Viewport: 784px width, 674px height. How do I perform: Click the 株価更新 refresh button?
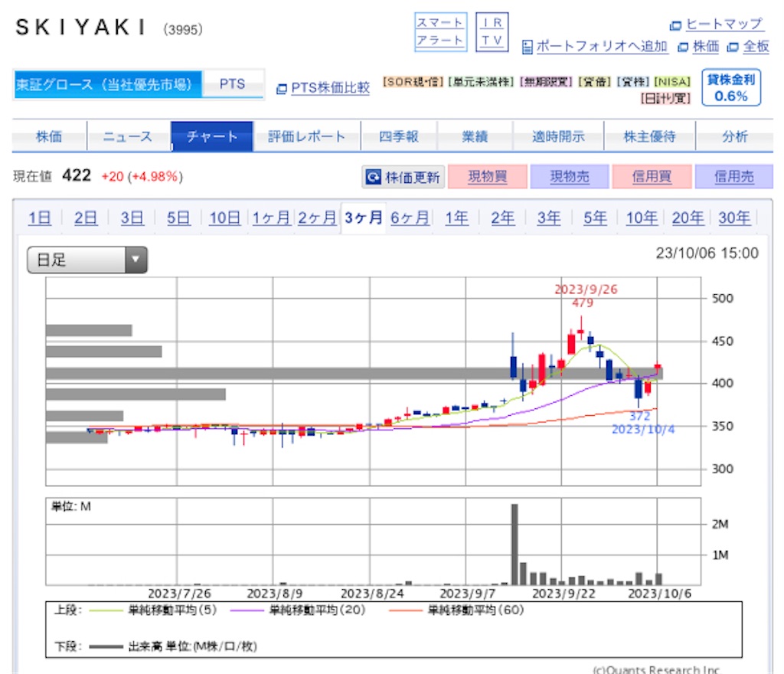click(403, 177)
